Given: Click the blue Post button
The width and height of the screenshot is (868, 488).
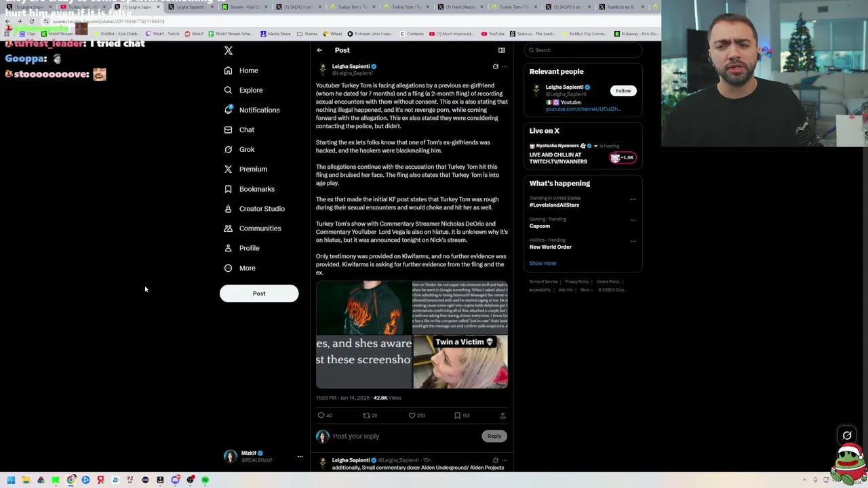Looking at the screenshot, I should point(259,293).
